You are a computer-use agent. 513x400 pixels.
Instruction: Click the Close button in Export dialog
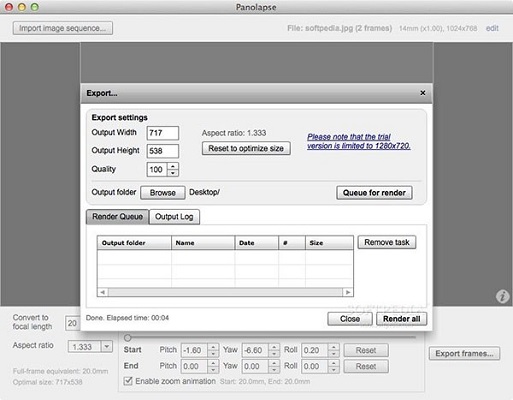[x=350, y=319]
